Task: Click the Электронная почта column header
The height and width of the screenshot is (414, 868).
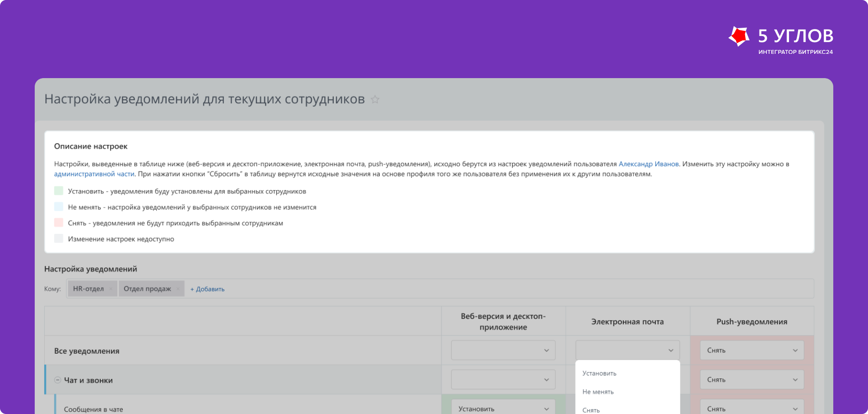Action: pos(628,322)
